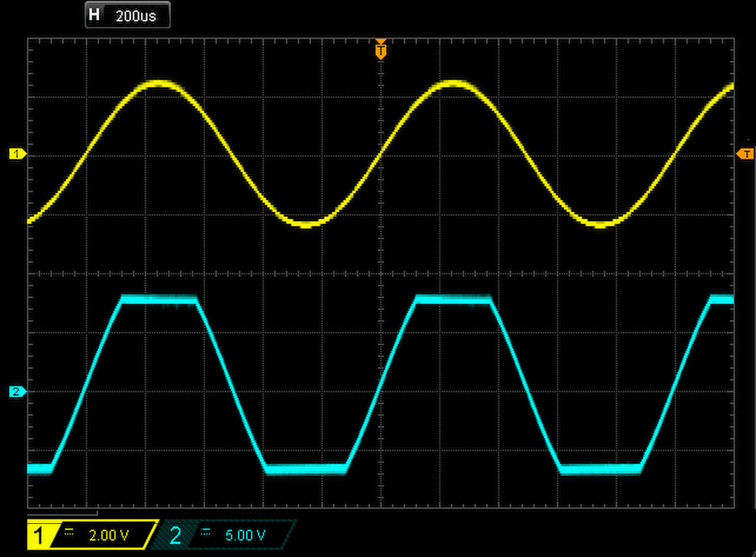Select the yellow channel 1 ground marker
Image resolution: width=756 pixels, height=557 pixels.
click(x=17, y=154)
